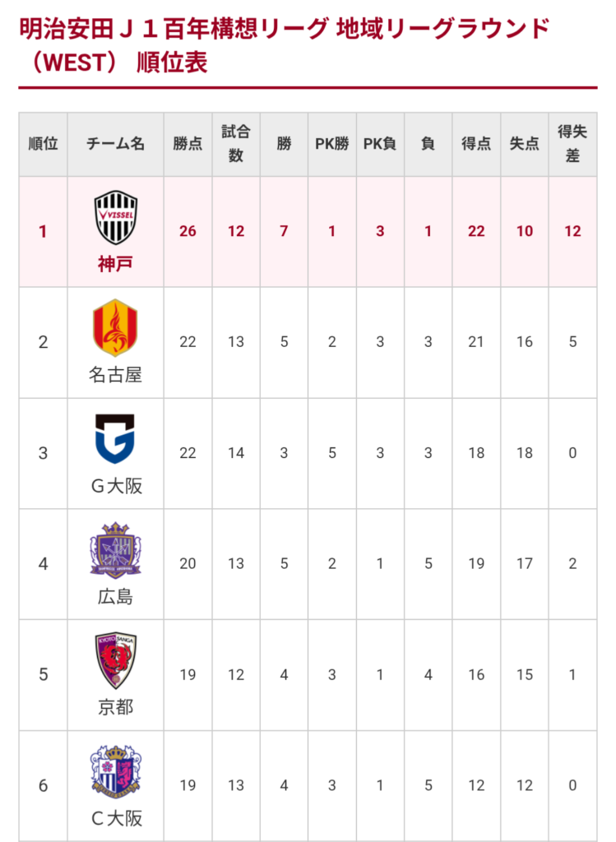Click the Ｃ大阪 team name
This screenshot has height=842, width=616.
pyautogui.click(x=115, y=818)
